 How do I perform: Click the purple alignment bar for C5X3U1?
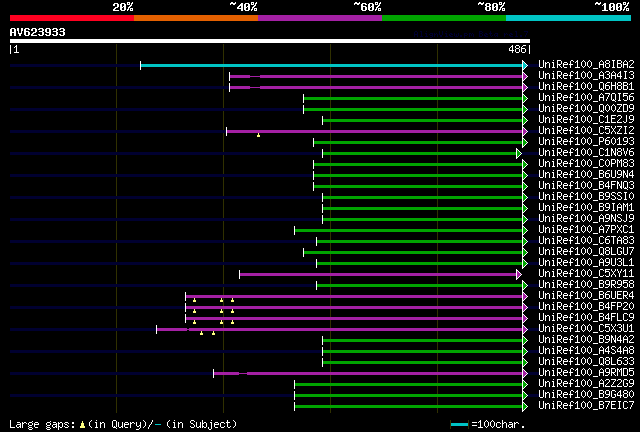[x=339, y=329]
